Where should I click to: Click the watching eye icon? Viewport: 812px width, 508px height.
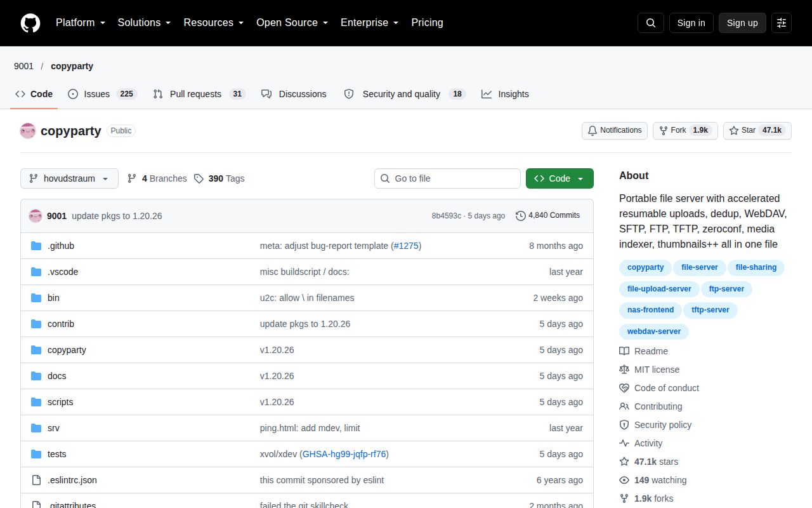pyautogui.click(x=624, y=480)
